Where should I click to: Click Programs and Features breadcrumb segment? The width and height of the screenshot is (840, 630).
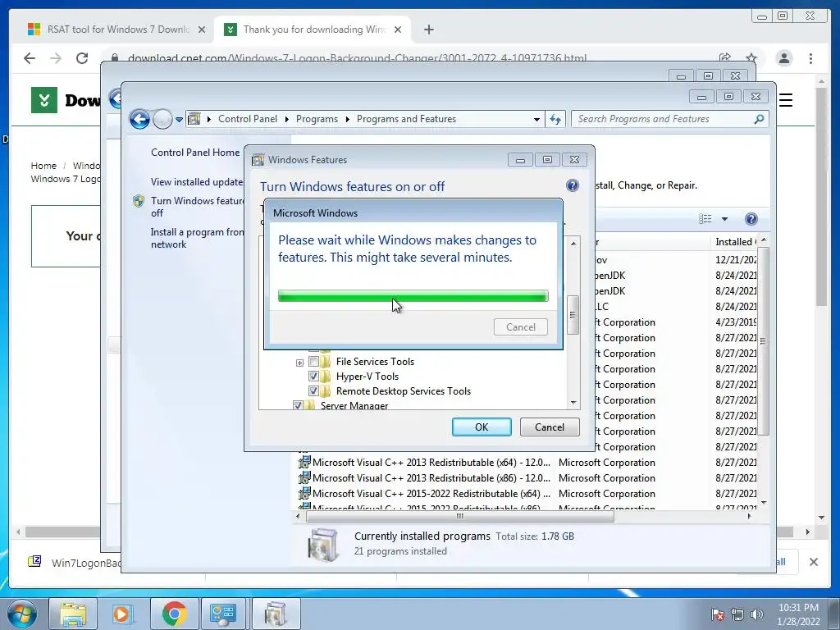coord(406,119)
